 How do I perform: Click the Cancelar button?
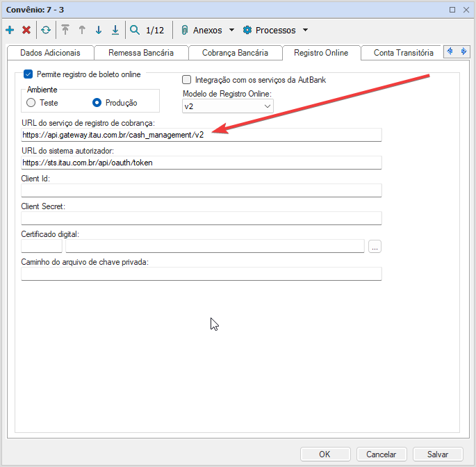(381, 454)
